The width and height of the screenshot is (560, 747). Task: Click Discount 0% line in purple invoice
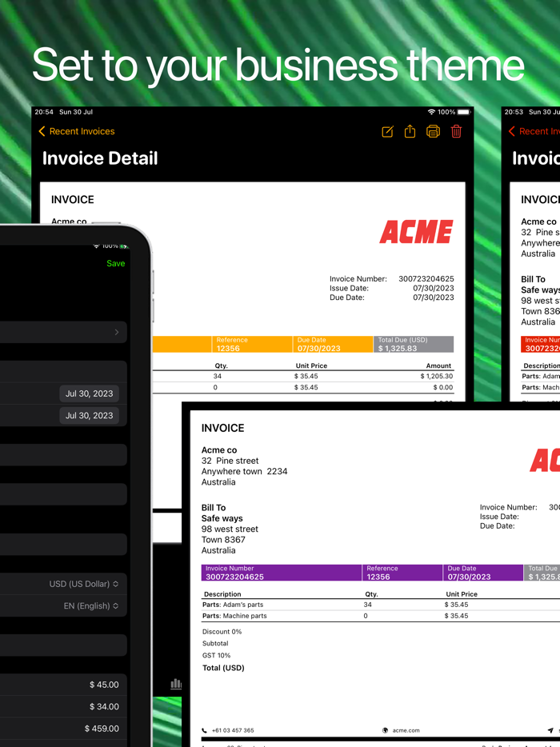point(222,632)
